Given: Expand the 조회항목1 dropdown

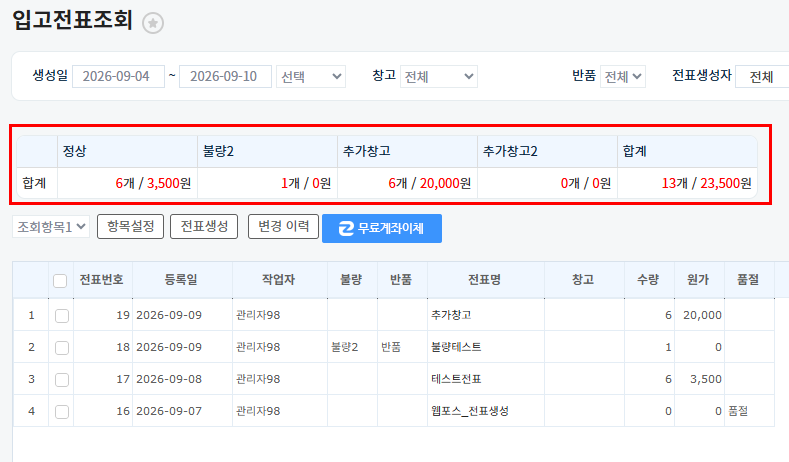Looking at the screenshot, I should (x=51, y=227).
